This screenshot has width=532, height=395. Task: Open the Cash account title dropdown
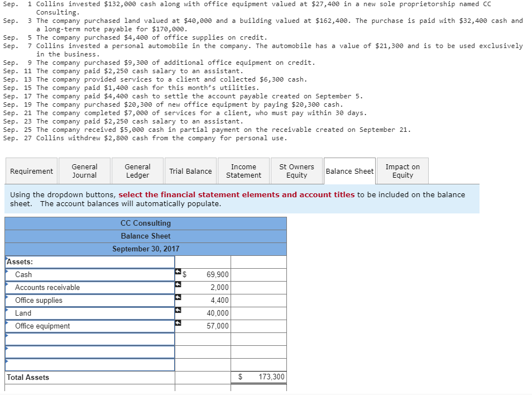click(x=6, y=274)
